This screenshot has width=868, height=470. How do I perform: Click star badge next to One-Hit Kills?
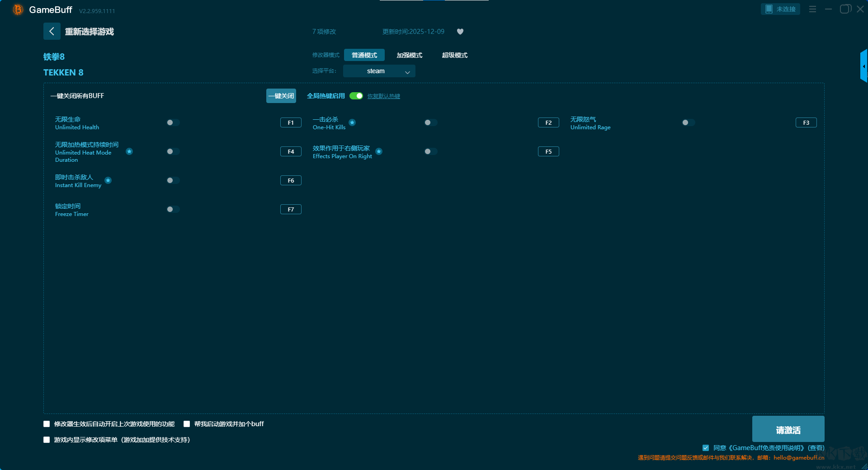[352, 122]
